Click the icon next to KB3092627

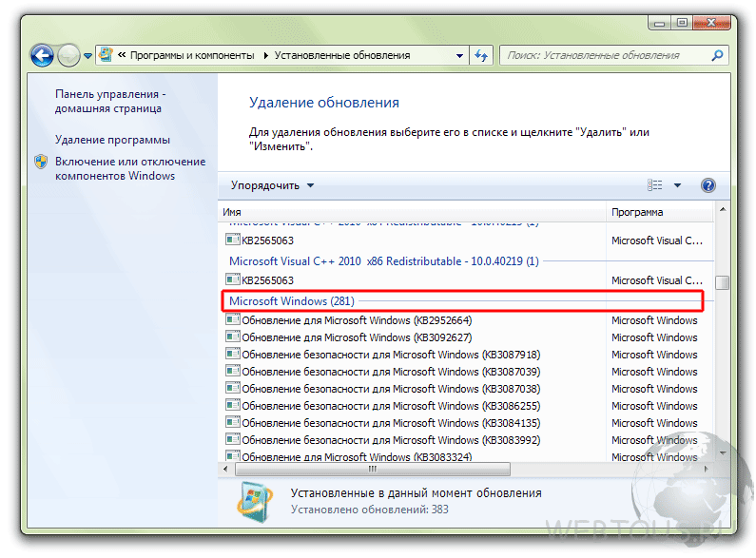pos(233,337)
